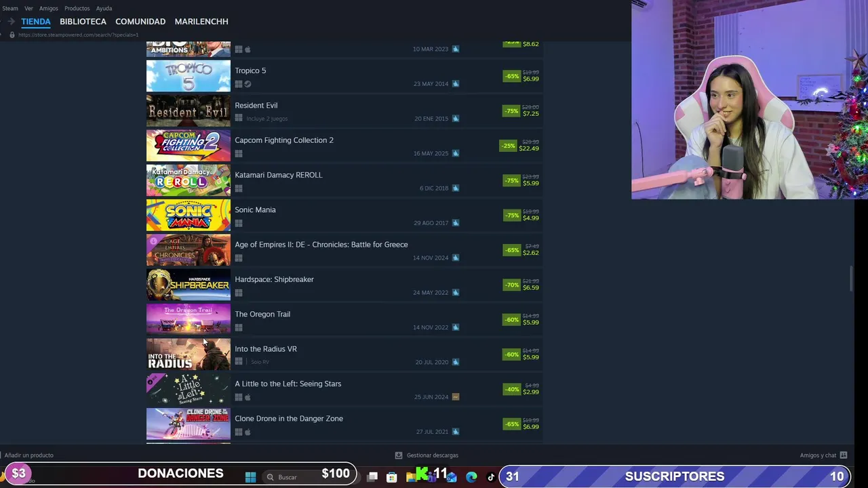Click the page vertical scrollbar thumb
This screenshot has height=488, width=868.
tap(851, 279)
